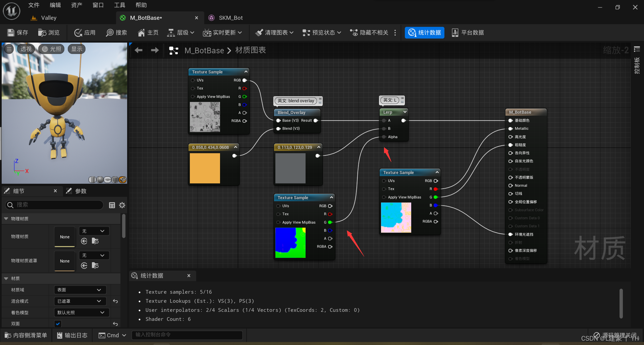Click the orange color constant swatch
The image size is (644, 345).
[205, 168]
